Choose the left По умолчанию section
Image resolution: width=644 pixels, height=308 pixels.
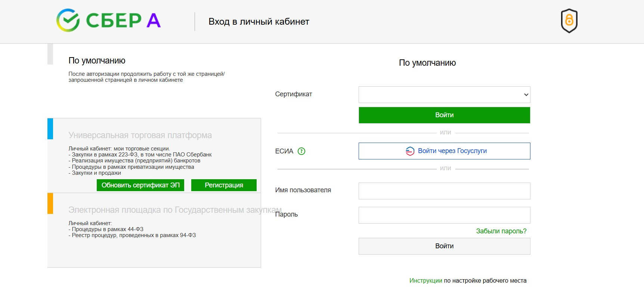click(97, 60)
